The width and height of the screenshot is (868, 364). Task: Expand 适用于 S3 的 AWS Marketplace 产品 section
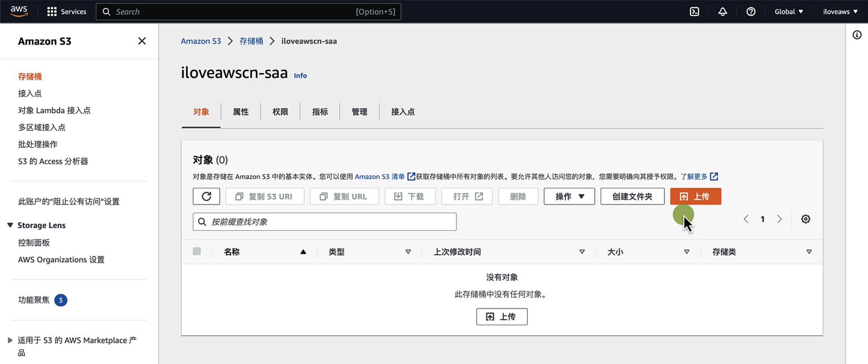10,340
